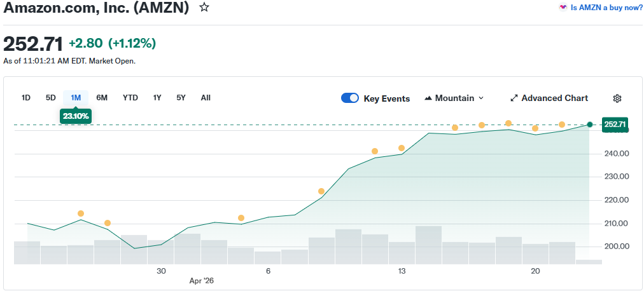Open the Advanced Chart view
This screenshot has height=291, width=644.
point(554,98)
